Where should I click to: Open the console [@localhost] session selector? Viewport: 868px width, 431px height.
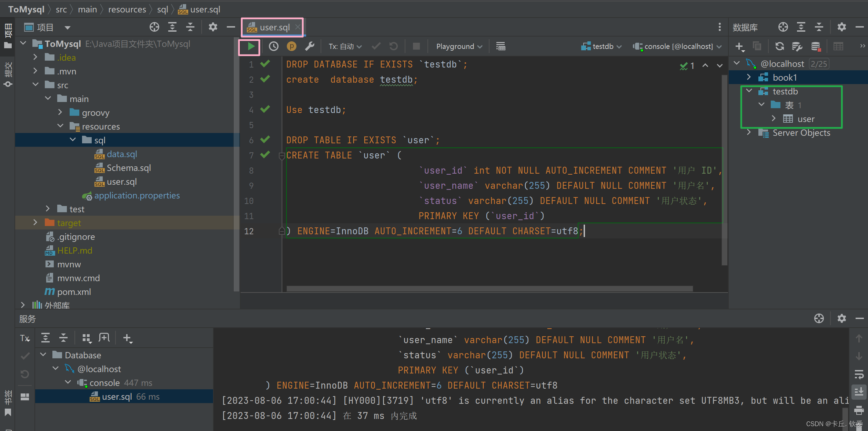coord(678,47)
